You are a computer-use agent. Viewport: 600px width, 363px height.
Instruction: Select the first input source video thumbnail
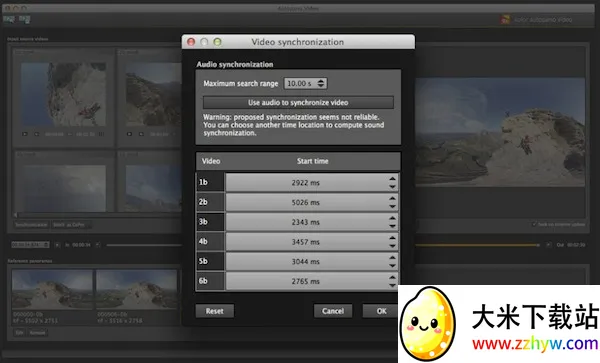64,94
